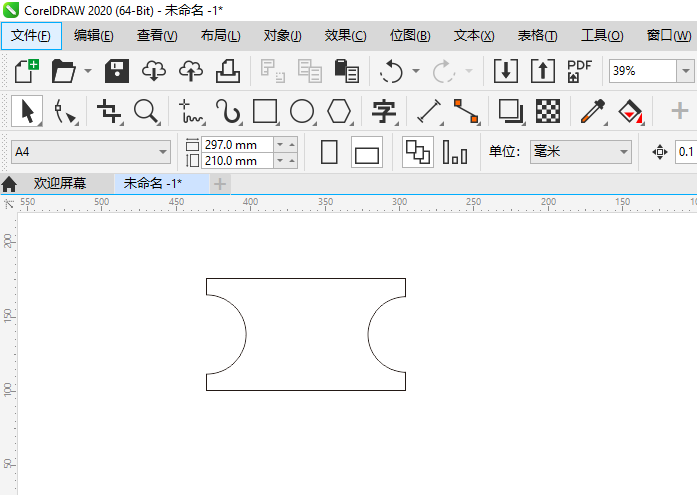Open the 表格(T) menu

point(537,35)
